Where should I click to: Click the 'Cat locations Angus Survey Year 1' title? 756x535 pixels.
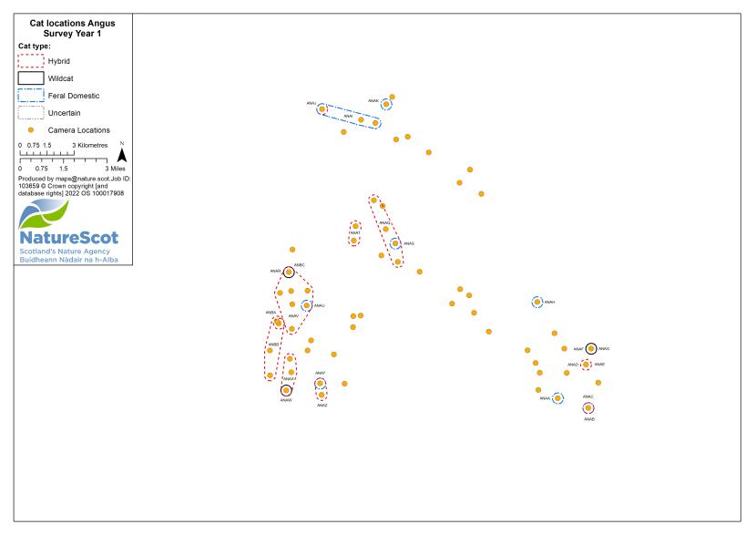72,28
